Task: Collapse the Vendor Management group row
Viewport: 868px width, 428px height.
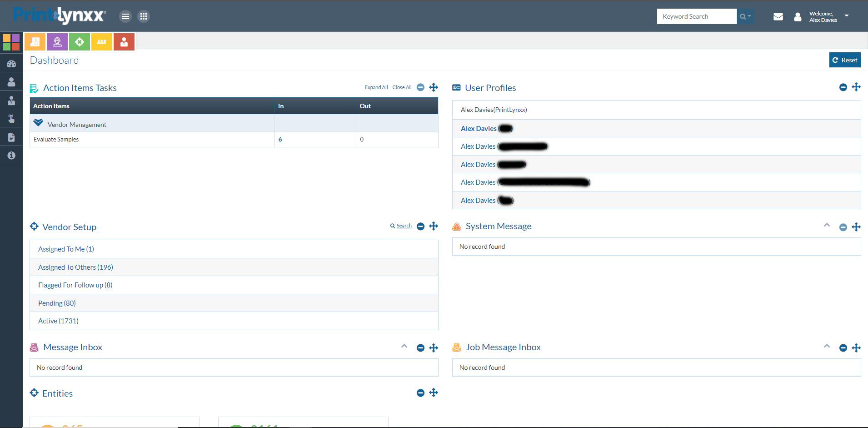Action: (38, 122)
